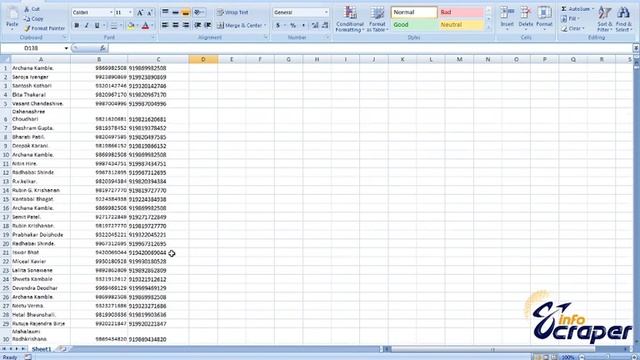Viewport: 640px width, 360px height.
Task: Apply Percent Style number format
Action: coord(293,25)
